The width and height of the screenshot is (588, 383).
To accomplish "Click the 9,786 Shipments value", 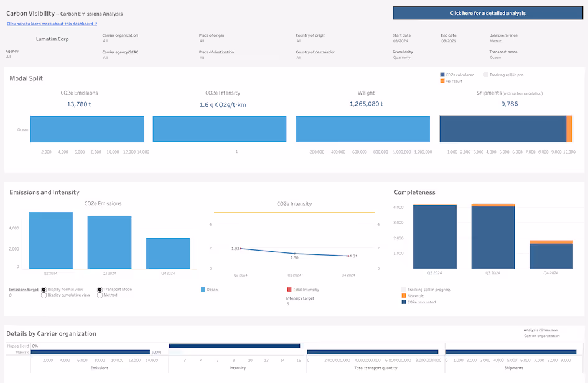I will (x=509, y=104).
